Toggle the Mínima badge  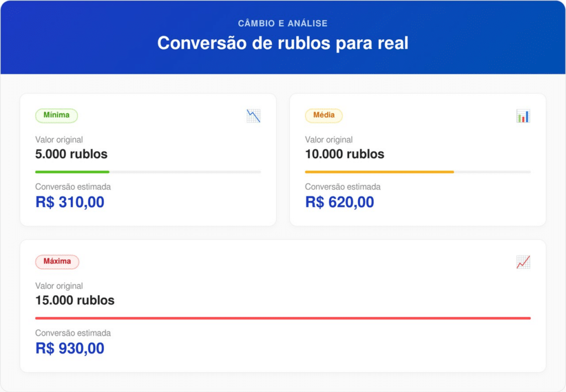(56, 115)
